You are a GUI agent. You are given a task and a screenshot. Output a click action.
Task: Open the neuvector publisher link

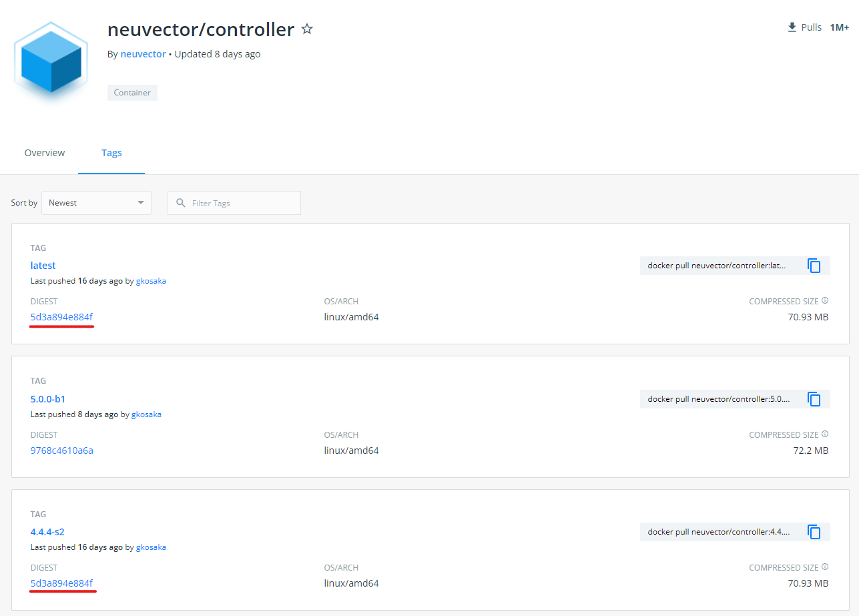click(143, 54)
